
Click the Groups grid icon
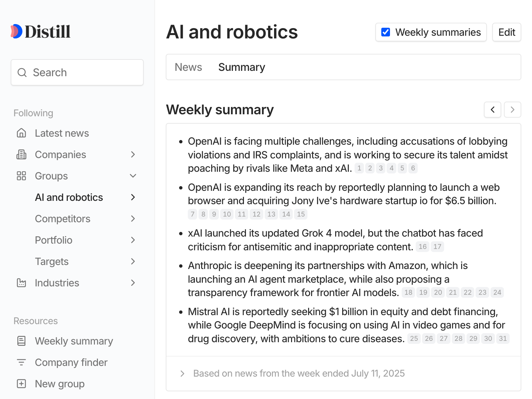pyautogui.click(x=21, y=176)
